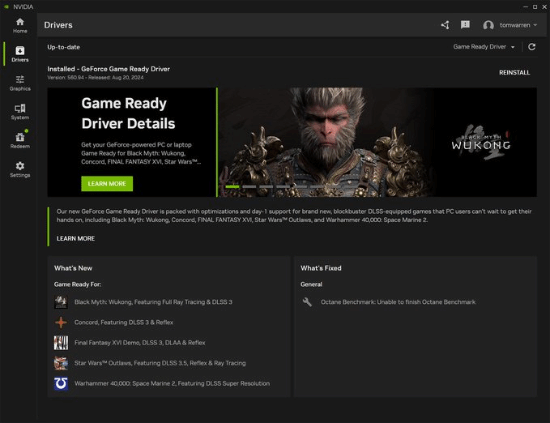Click 'Installed - GeForce Game Ready Driver' heading
This screenshot has height=423, width=550.
109,69
